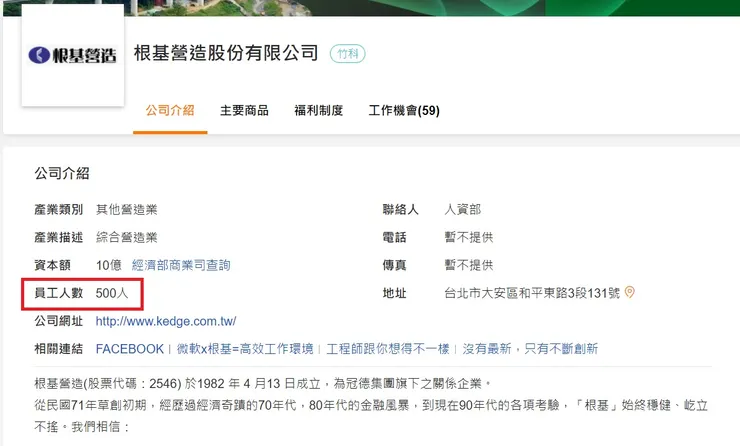This screenshot has width=740, height=446.
Task: Click the 10億 capital amount value
Action: click(109, 265)
